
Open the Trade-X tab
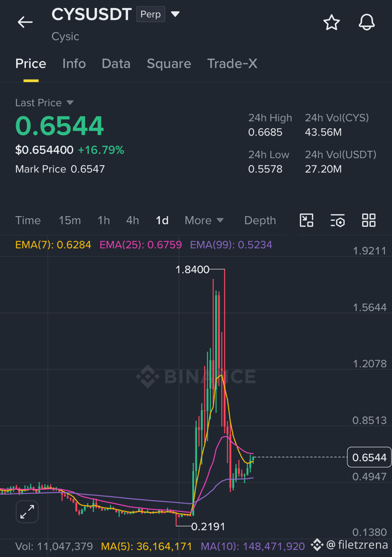click(232, 64)
